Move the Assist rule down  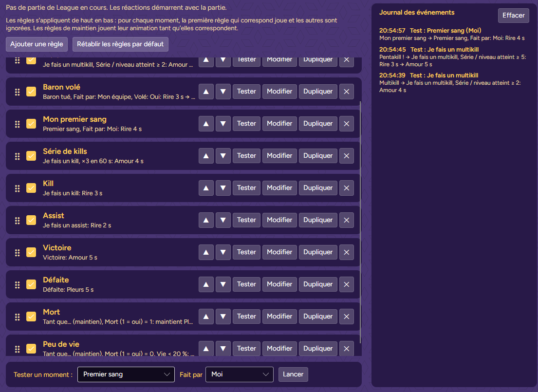(223, 220)
